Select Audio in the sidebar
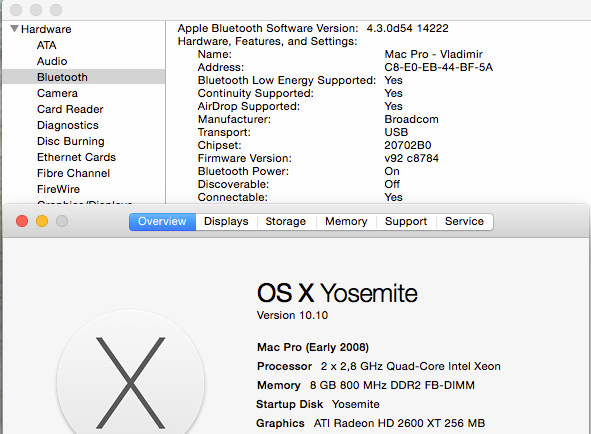591x434 pixels. click(52, 61)
